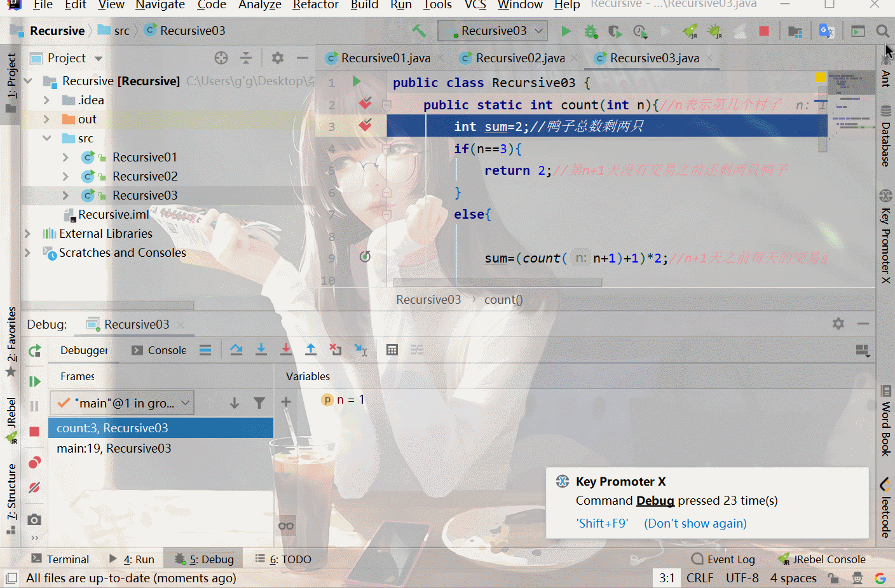The height and width of the screenshot is (588, 895).
Task: Open View Breakpoints double red circle icon
Action: coord(34,462)
